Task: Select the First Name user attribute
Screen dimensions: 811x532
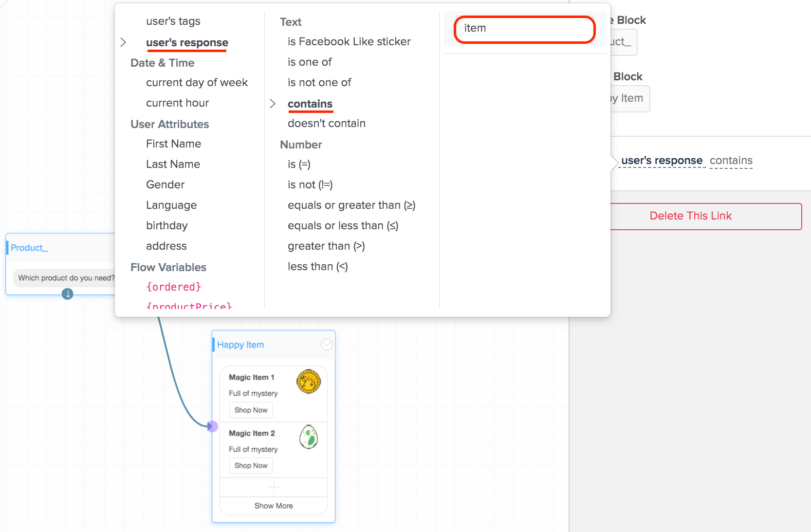Action: point(173,144)
